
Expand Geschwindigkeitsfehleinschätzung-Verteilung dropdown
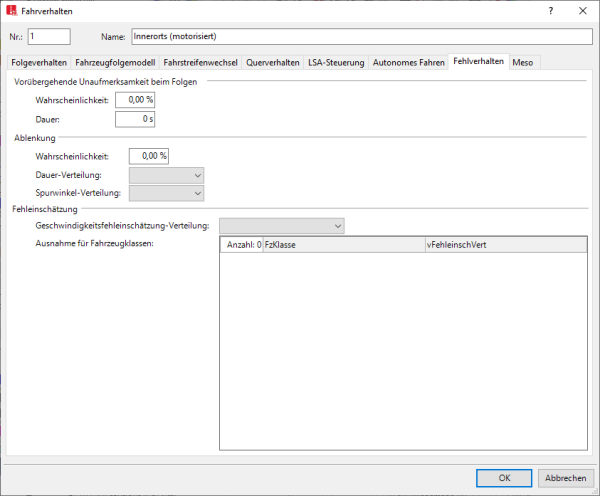coord(281,226)
